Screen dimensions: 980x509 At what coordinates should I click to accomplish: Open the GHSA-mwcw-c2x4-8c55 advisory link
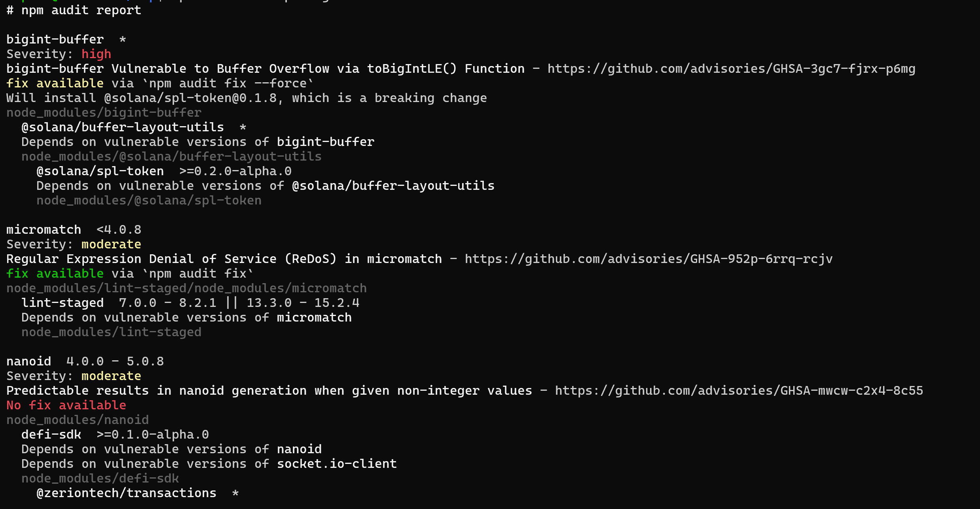click(x=739, y=391)
